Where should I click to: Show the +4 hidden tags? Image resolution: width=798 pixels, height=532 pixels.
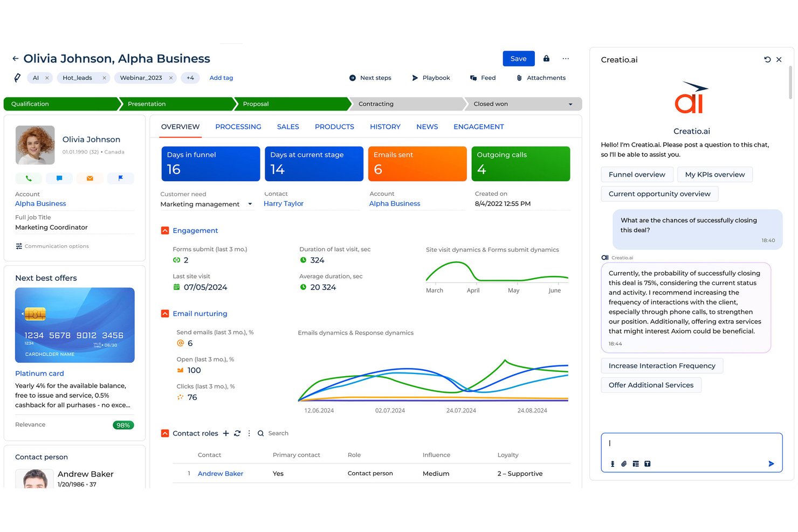[x=190, y=78]
